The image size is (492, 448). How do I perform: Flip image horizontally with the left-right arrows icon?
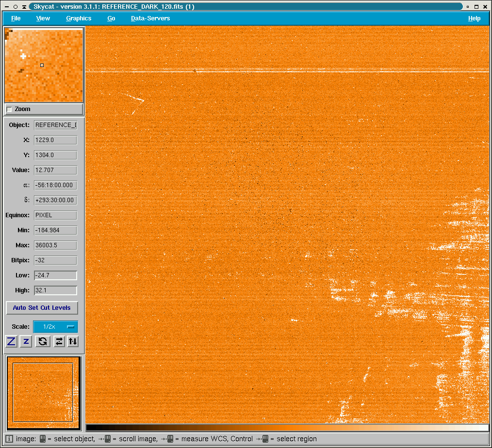pos(59,341)
